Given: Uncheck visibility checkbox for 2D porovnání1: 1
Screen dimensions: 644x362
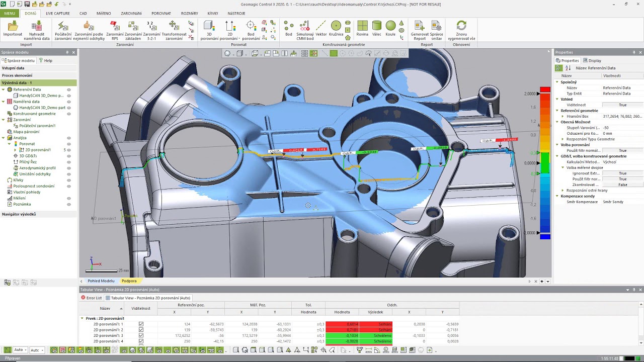Looking at the screenshot, I should [x=141, y=324].
